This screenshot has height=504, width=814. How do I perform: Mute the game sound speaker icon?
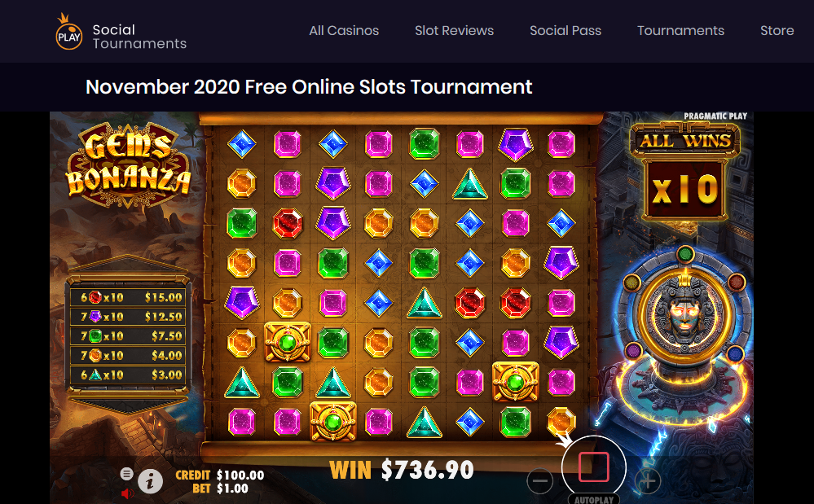[x=127, y=493]
